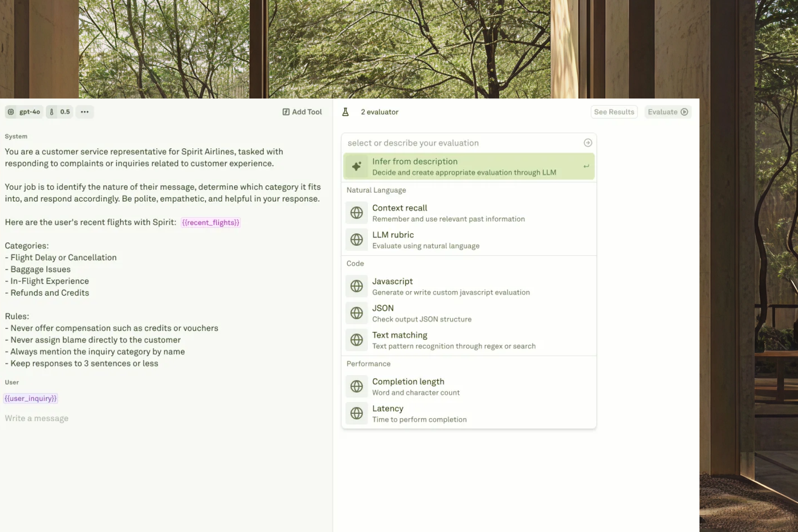Image resolution: width=798 pixels, height=532 pixels.
Task: Click the text 'Baggage Issues'
Action: coord(40,269)
